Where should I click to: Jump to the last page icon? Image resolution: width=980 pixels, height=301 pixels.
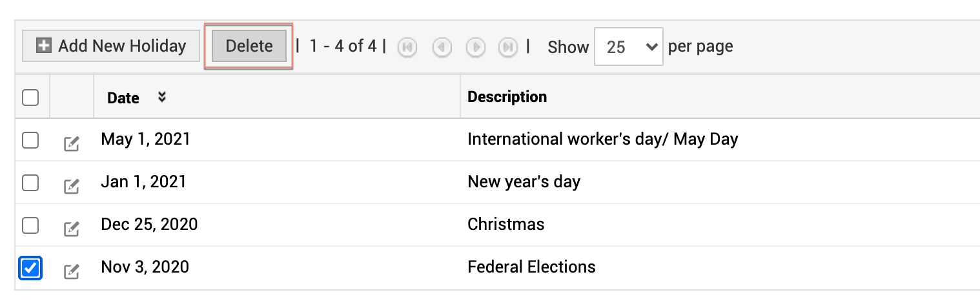[x=509, y=47]
